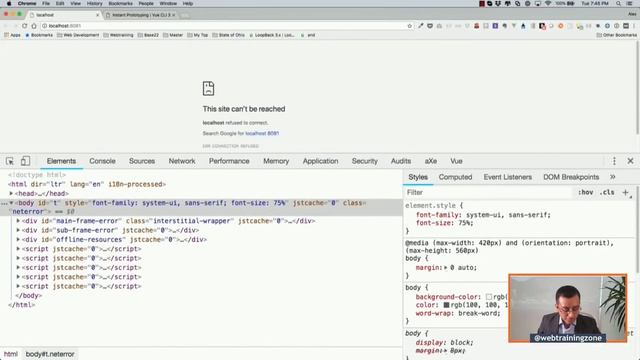
Task: Switch to the Console tab
Action: coord(102,161)
